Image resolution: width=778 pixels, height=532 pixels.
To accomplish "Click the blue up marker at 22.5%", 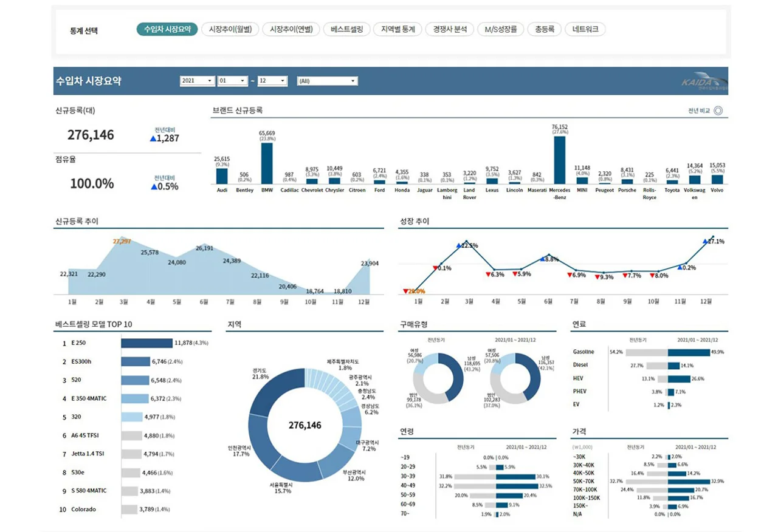I will 459,245.
